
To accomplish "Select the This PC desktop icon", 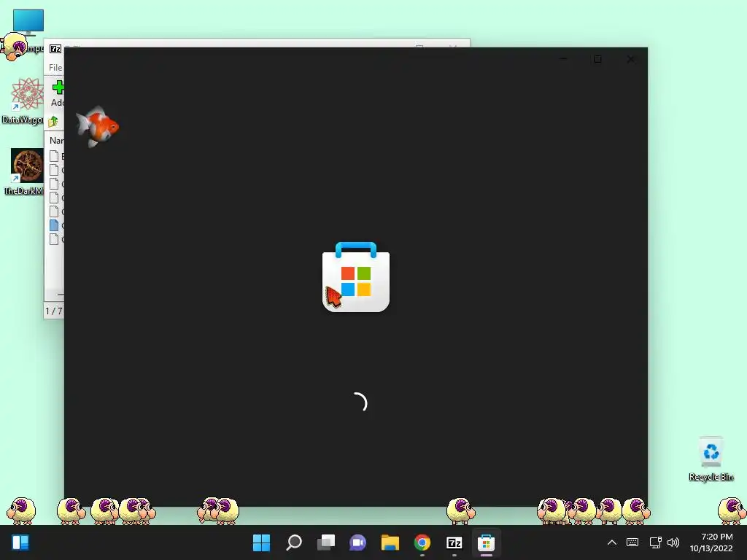I will pyautogui.click(x=28, y=22).
